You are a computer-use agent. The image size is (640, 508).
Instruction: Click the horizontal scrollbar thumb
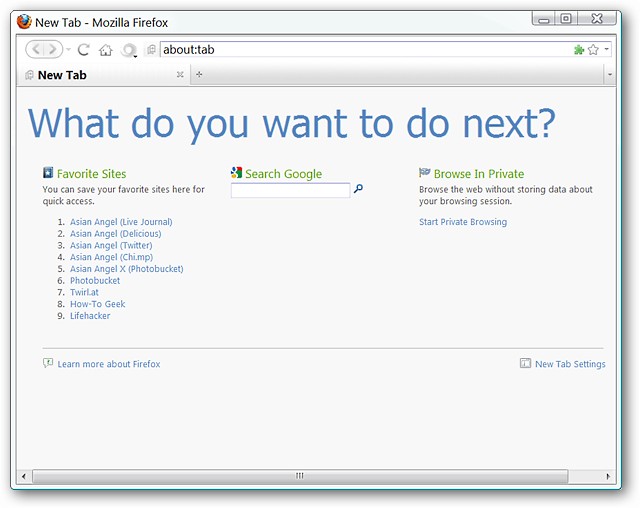[300, 476]
